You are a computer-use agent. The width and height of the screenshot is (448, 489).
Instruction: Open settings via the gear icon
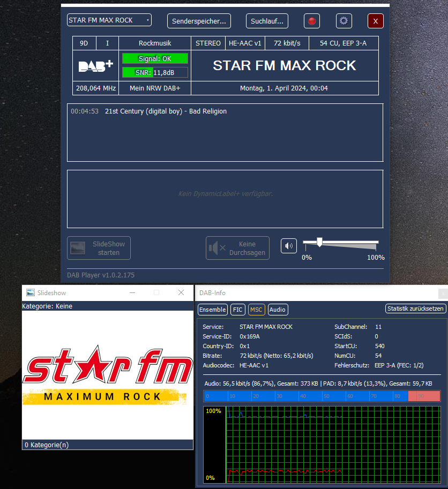click(344, 21)
